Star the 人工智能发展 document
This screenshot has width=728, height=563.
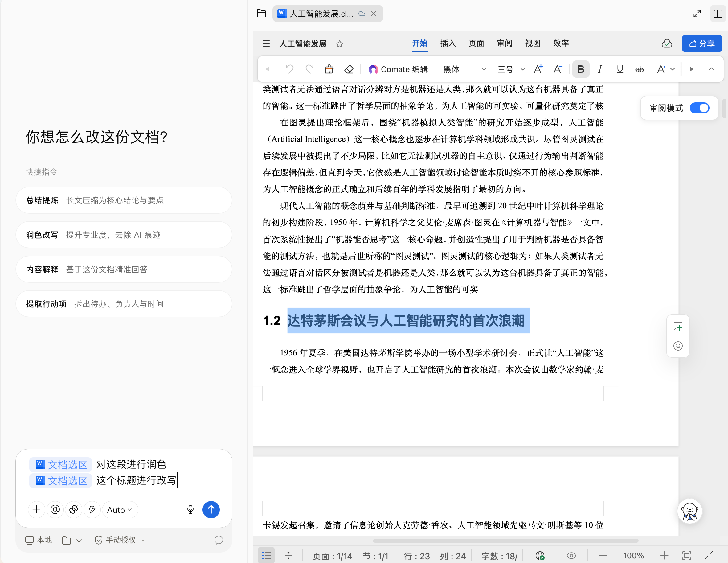pos(339,44)
